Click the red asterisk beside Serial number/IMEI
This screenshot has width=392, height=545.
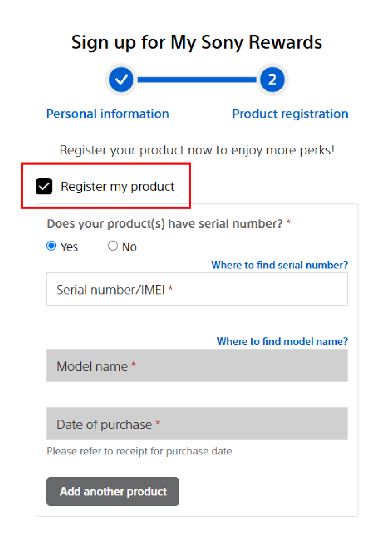[x=171, y=289]
